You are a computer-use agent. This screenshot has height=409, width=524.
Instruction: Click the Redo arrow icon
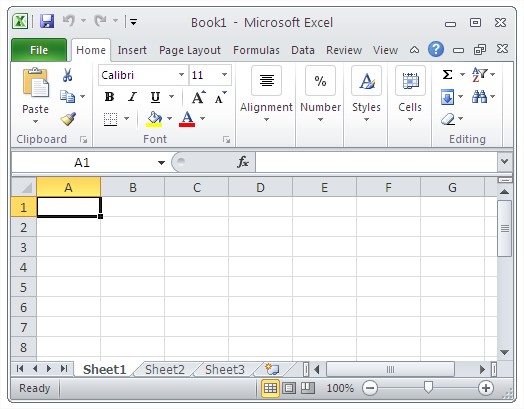tap(100, 21)
